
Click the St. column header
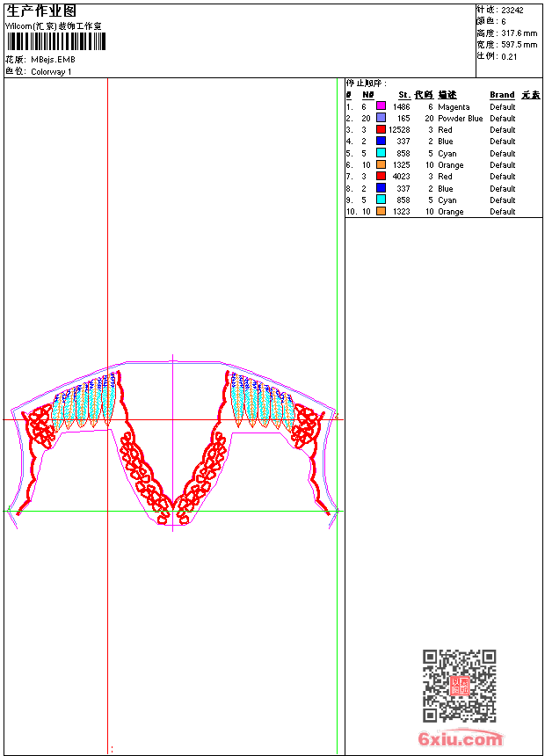point(403,95)
